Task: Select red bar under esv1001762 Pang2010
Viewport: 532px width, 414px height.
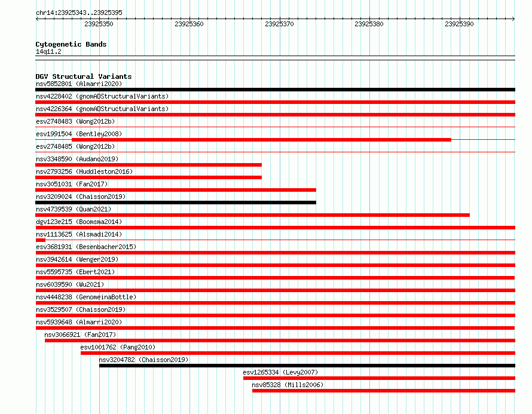Action: 298,353
